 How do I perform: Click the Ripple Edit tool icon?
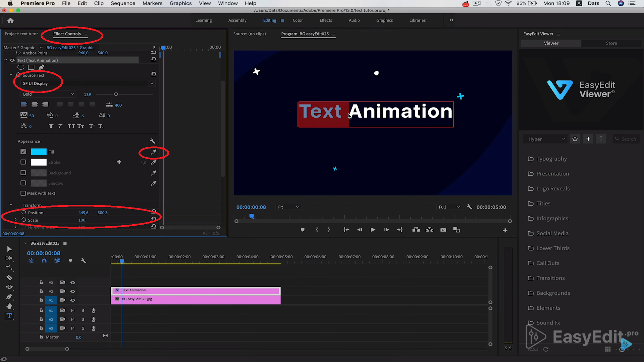9,267
